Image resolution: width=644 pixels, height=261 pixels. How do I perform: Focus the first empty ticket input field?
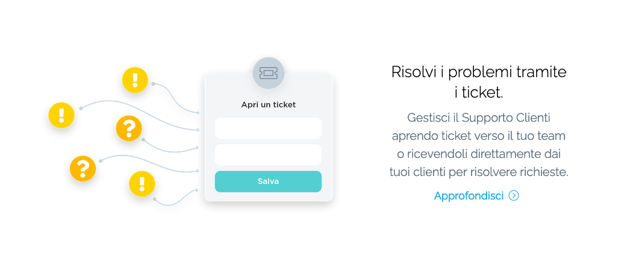click(268, 128)
